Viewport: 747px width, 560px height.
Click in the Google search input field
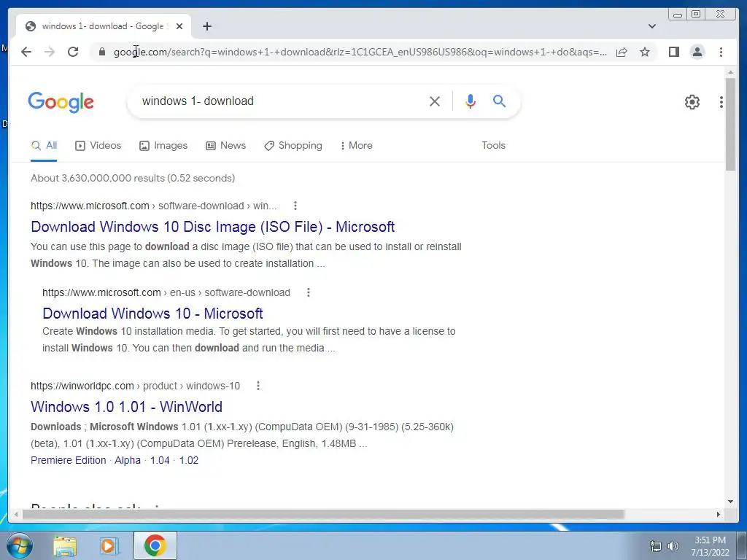coord(281,101)
